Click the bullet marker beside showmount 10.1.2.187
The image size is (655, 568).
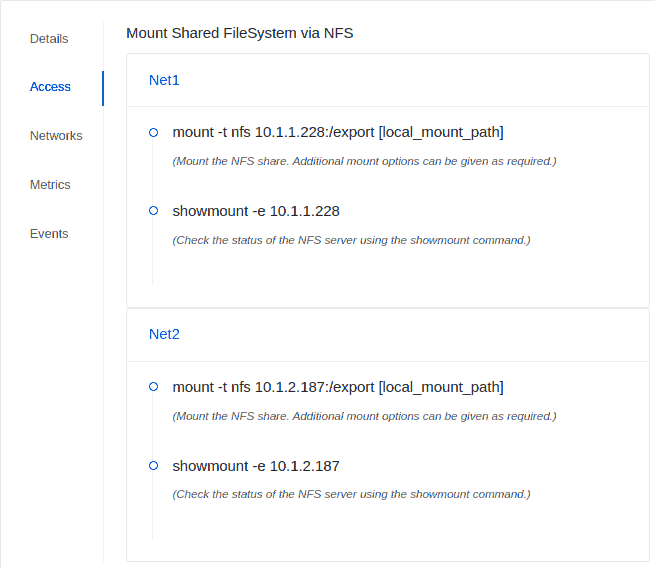pyautogui.click(x=153, y=465)
